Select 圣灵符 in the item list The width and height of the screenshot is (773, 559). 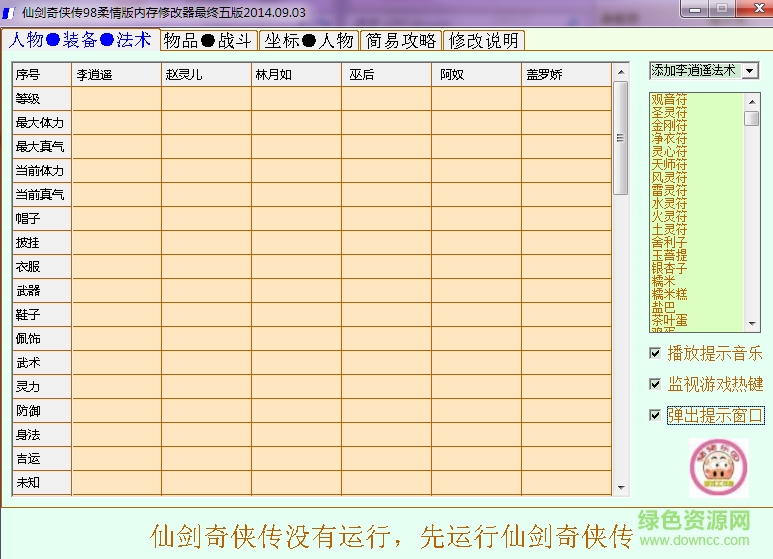(669, 112)
